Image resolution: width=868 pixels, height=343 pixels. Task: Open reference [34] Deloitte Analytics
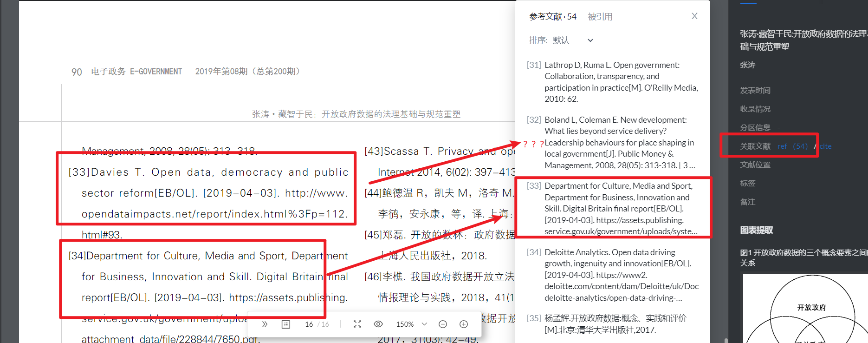[613, 275]
